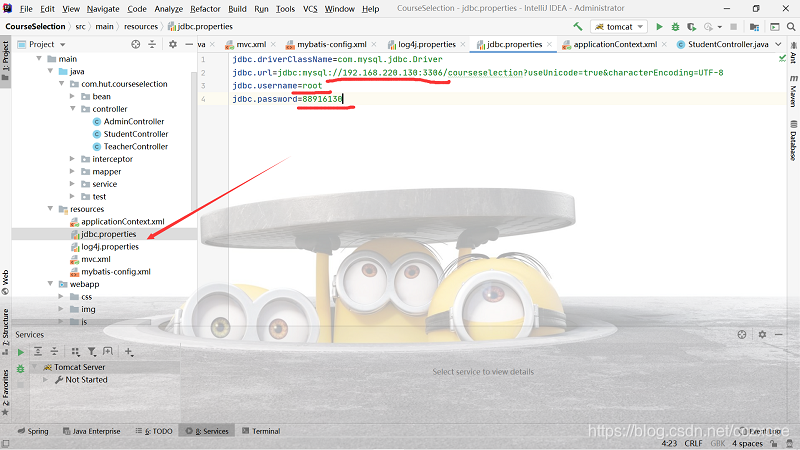Switch to applicationContext.xml editor tab
This screenshot has width=800, height=450.
[615, 44]
